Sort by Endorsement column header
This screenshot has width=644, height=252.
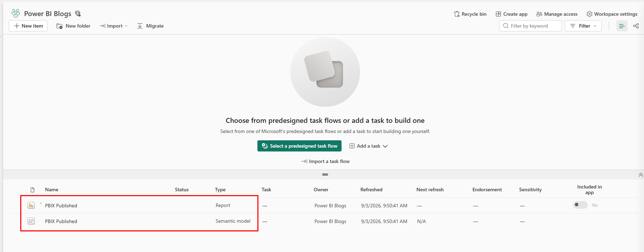click(x=487, y=190)
